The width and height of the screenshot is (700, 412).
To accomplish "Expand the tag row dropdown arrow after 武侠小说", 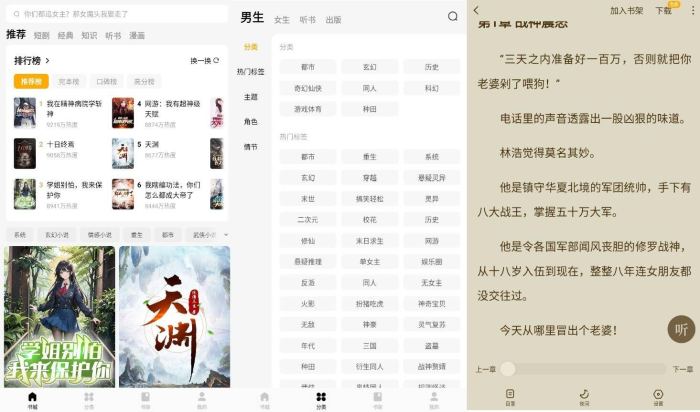I will click(225, 235).
